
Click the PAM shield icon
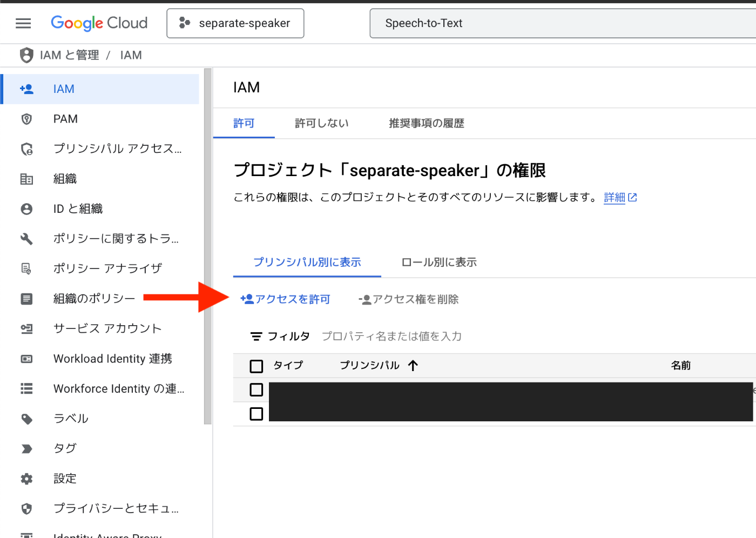[x=26, y=119]
